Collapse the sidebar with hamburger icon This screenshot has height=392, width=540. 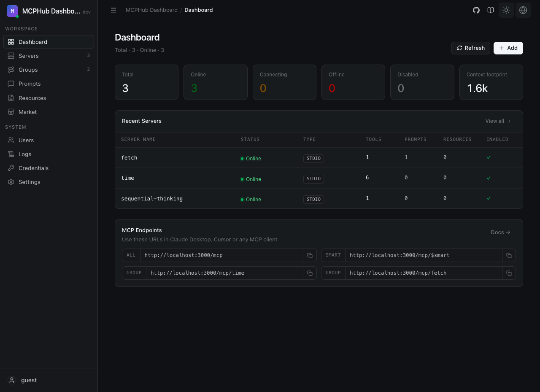(x=113, y=10)
